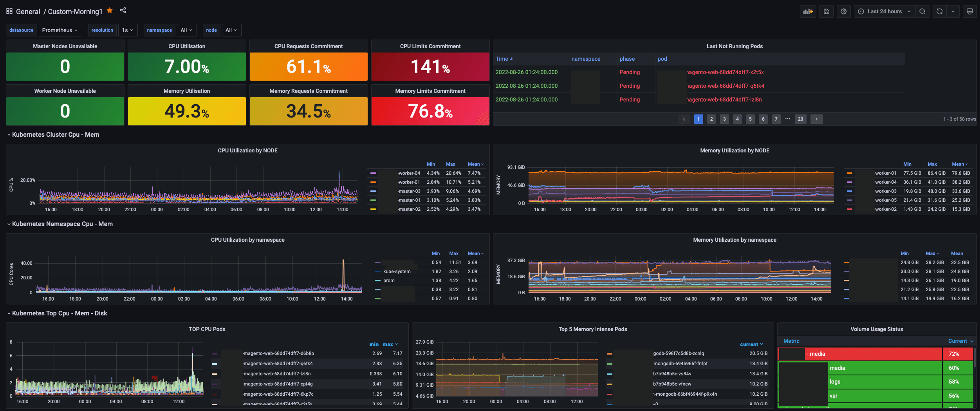Viewport: 980px width, 411px height.
Task: Refresh the dashboard
Action: coord(940,11)
